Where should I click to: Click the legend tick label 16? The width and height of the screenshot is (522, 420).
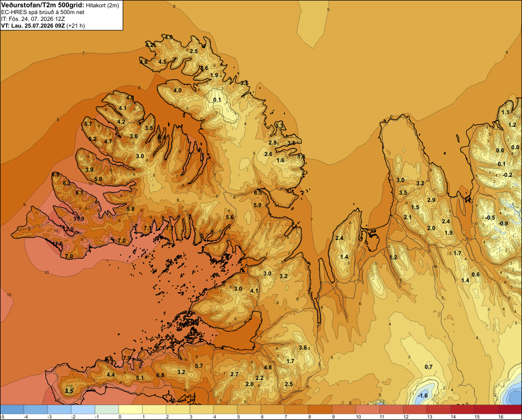coord(501,417)
